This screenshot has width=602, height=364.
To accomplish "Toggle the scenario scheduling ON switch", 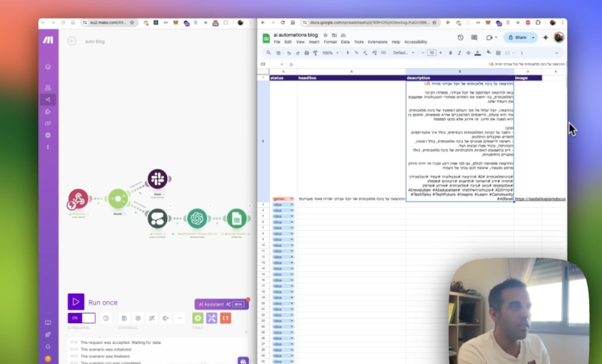I will point(81,318).
